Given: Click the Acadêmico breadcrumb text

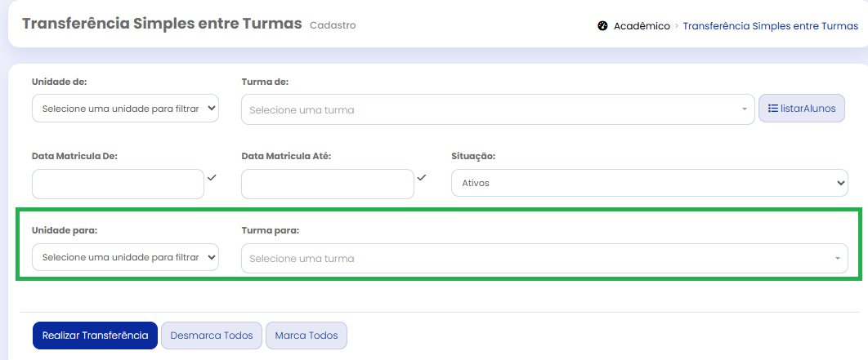Looking at the screenshot, I should pyautogui.click(x=642, y=26).
